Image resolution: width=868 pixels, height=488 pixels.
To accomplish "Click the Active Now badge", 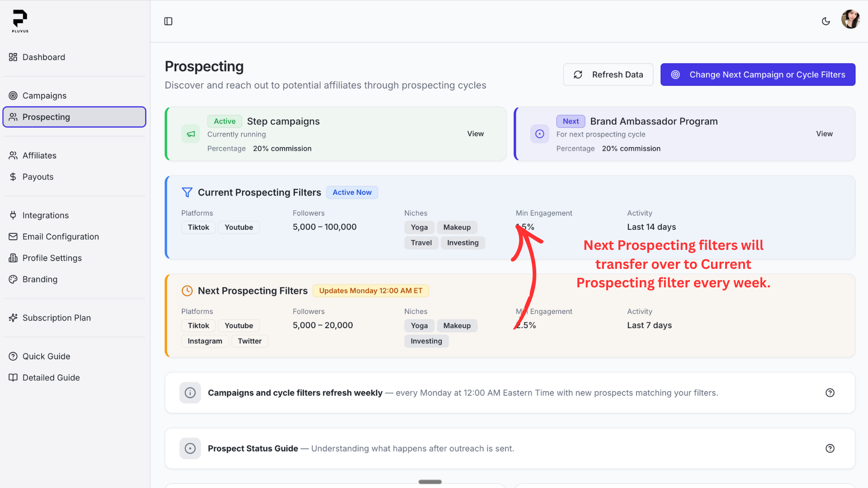I will 352,192.
